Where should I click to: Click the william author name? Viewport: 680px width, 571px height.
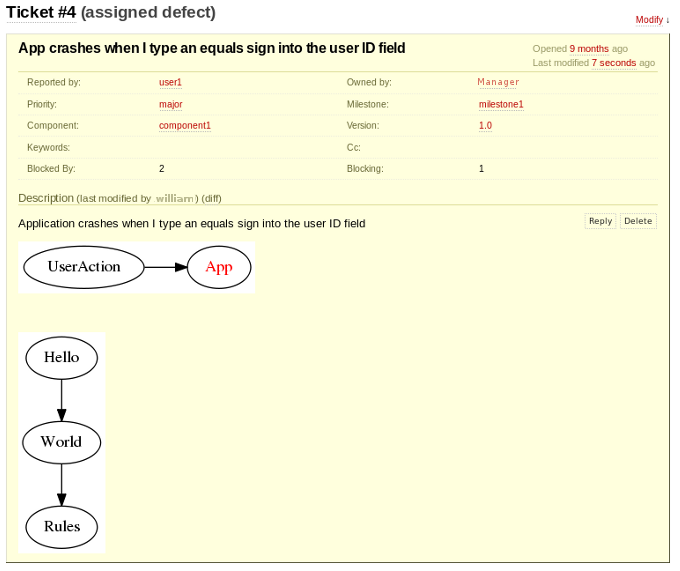(175, 198)
